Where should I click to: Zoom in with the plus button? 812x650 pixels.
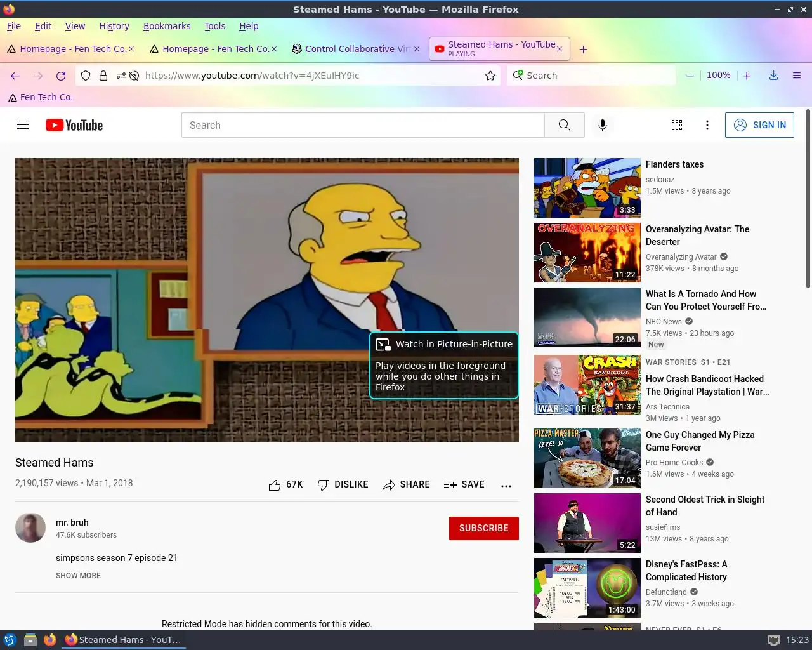pos(747,76)
